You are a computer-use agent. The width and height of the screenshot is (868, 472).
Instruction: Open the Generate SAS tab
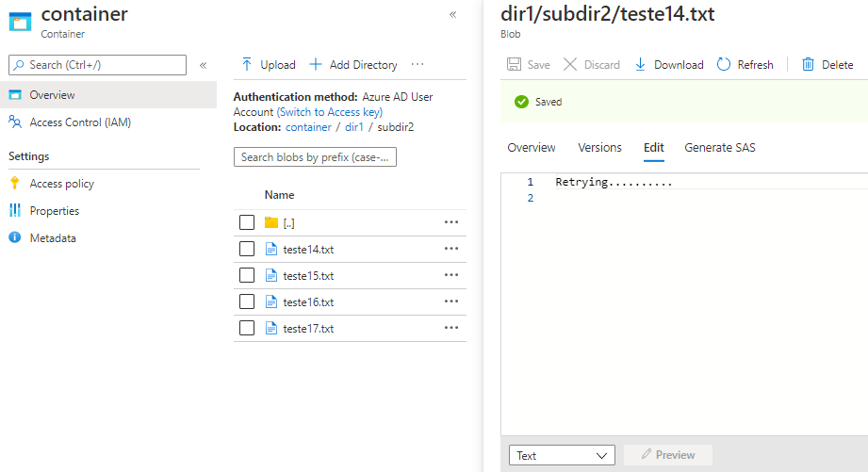720,148
